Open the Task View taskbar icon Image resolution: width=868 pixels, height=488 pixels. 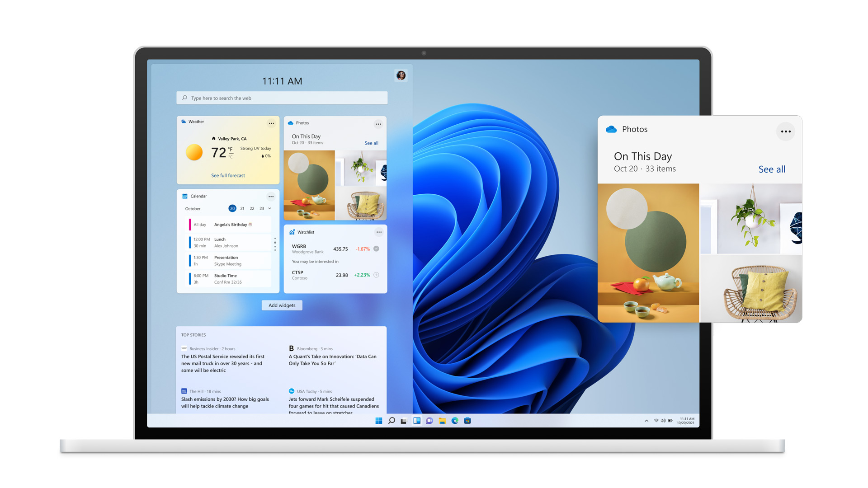pyautogui.click(x=403, y=422)
